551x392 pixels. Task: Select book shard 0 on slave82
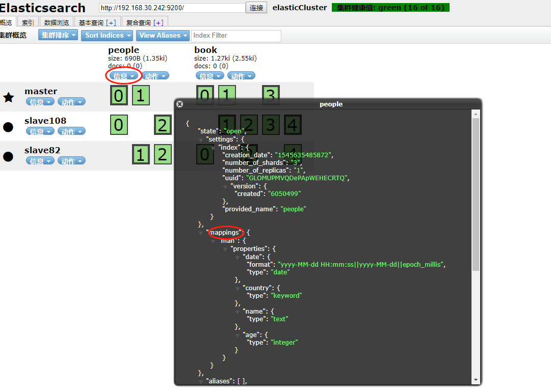pyautogui.click(x=205, y=154)
